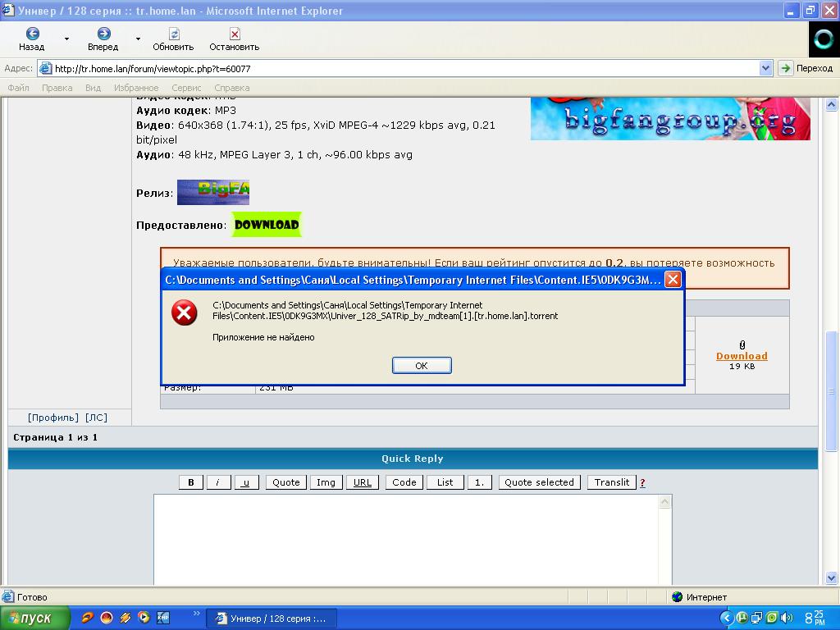Image resolution: width=840 pixels, height=630 pixels.
Task: Close the error dialog with X
Action: (673, 279)
